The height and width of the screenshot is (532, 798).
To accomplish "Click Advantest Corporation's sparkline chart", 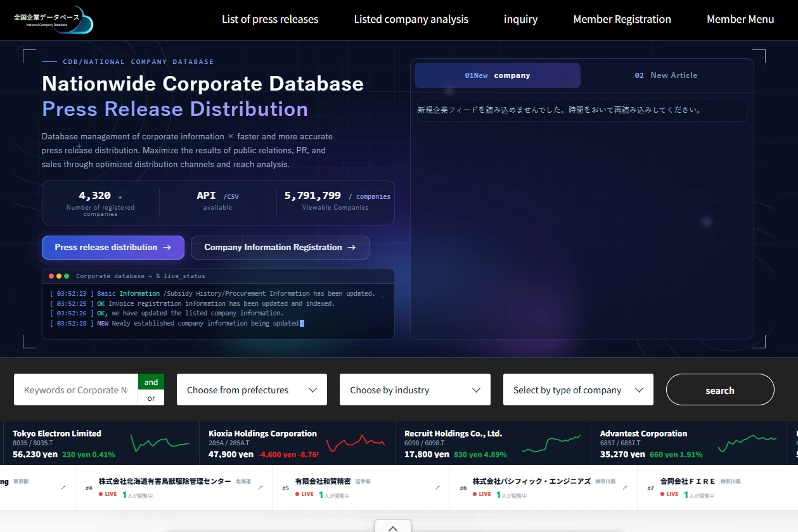I will (747, 443).
